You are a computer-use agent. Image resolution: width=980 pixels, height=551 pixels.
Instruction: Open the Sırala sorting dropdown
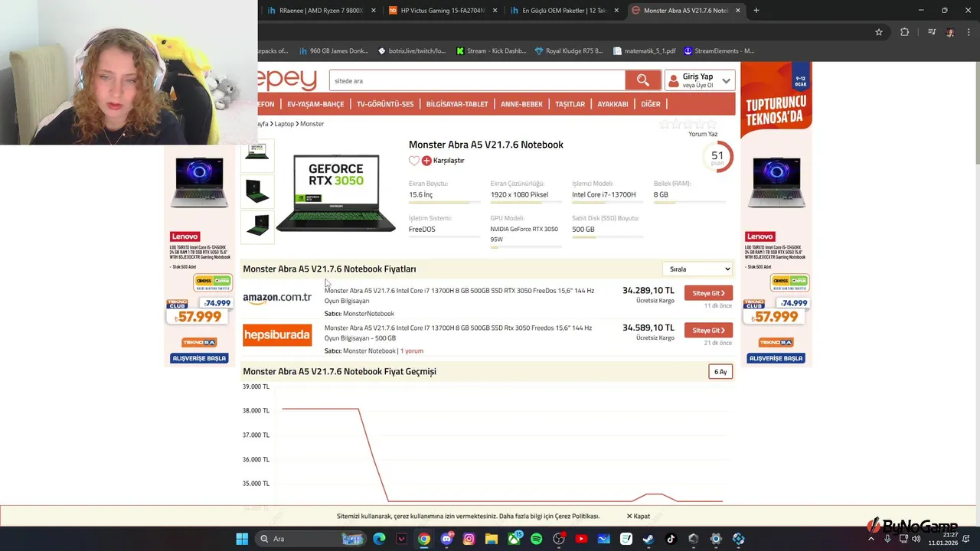pos(697,269)
